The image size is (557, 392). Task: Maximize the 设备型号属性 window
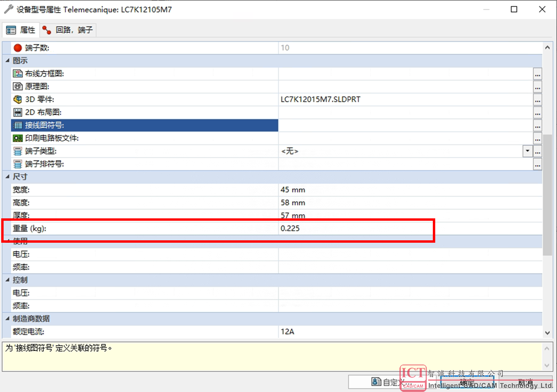coord(514,9)
